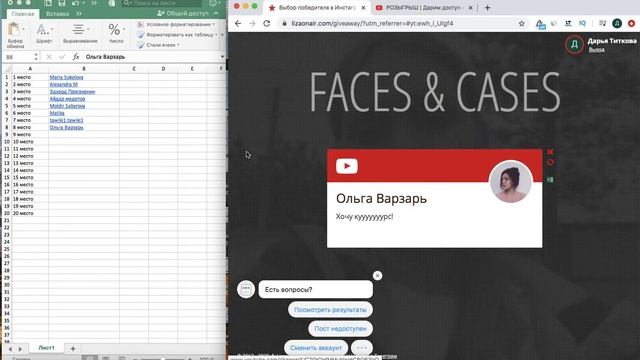The height and width of the screenshot is (360, 640).
Task: Open Chrome profile avatar Д in toolbar
Action: [617, 24]
